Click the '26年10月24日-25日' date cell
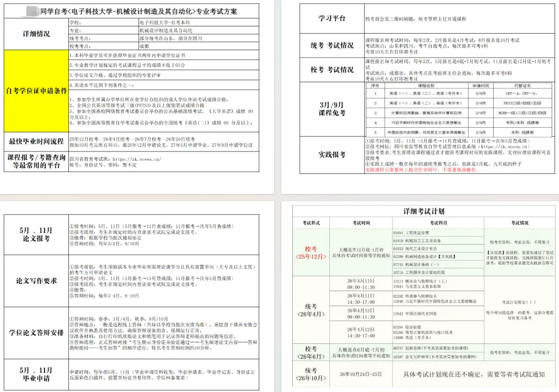This screenshot has height=392, width=559. 361,374
